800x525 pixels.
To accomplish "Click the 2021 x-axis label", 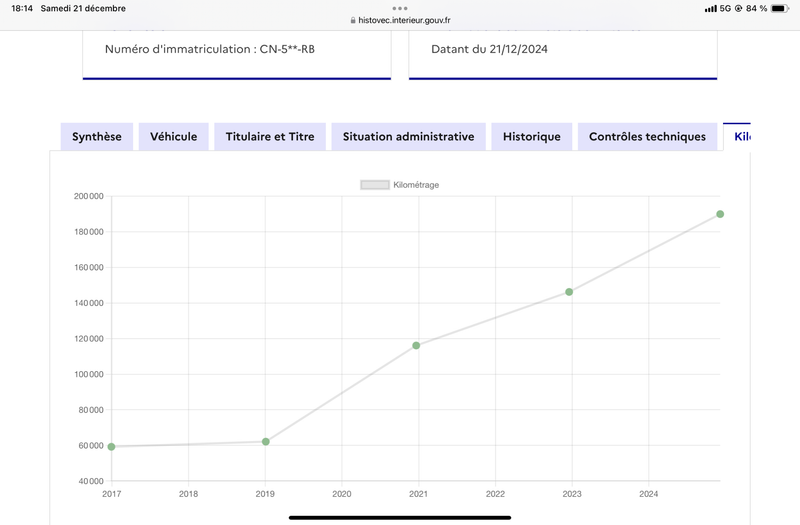I will pos(418,494).
